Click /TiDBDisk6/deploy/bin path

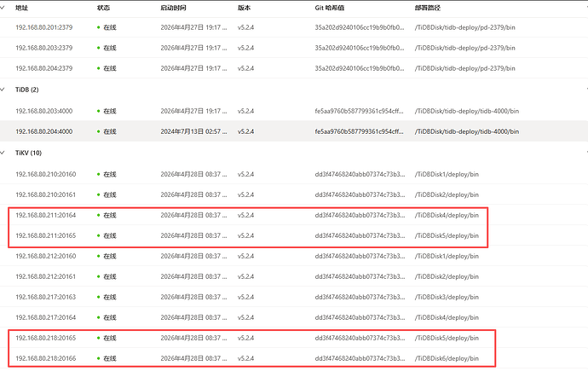tap(447, 358)
